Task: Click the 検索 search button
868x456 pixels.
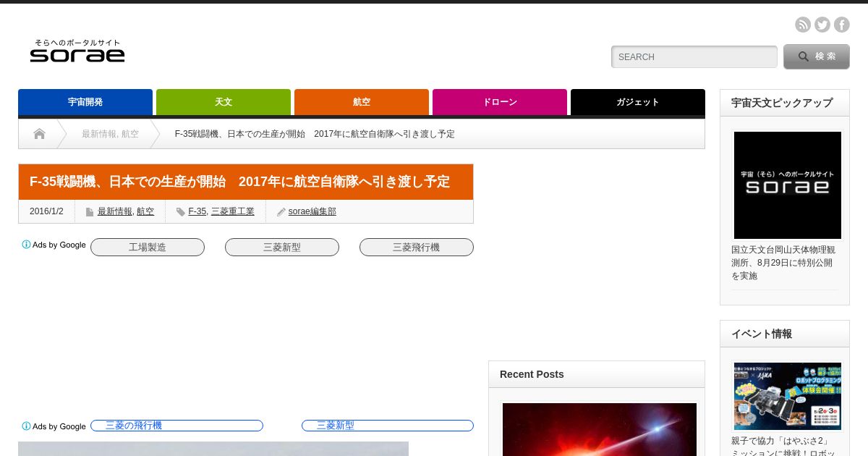Action: (x=817, y=56)
